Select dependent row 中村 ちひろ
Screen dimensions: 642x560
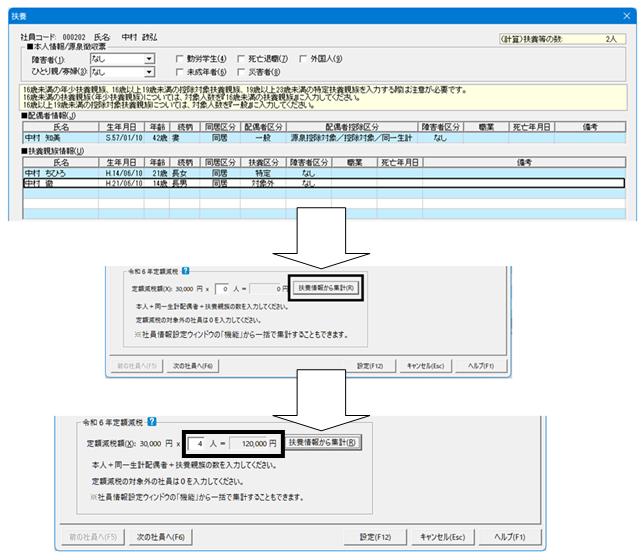pyautogui.click(x=324, y=173)
